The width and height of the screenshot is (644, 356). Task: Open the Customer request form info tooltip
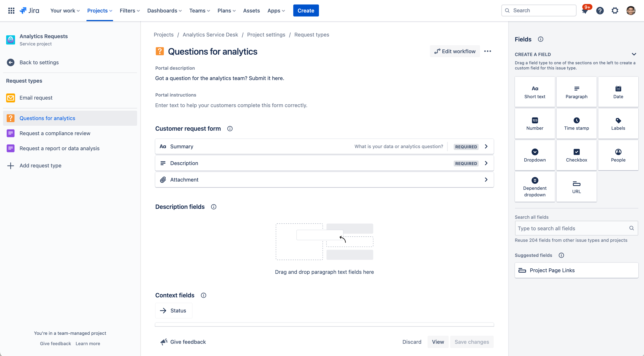click(x=230, y=129)
